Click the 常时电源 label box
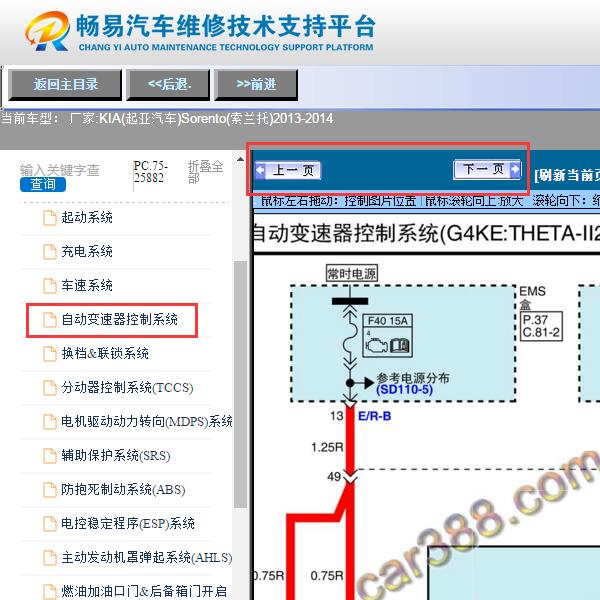The width and height of the screenshot is (600, 600). click(352, 273)
